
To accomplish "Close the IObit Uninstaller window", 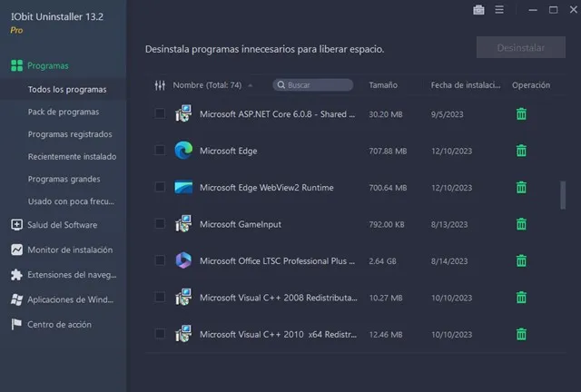I will pyautogui.click(x=574, y=10).
